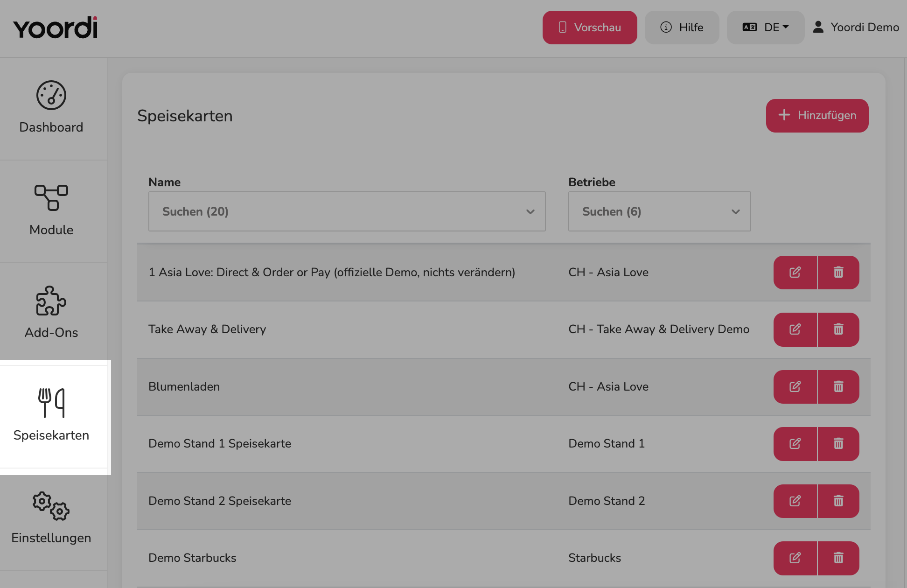
Task: Delete the Take Away & Delivery menu
Action: click(x=838, y=329)
